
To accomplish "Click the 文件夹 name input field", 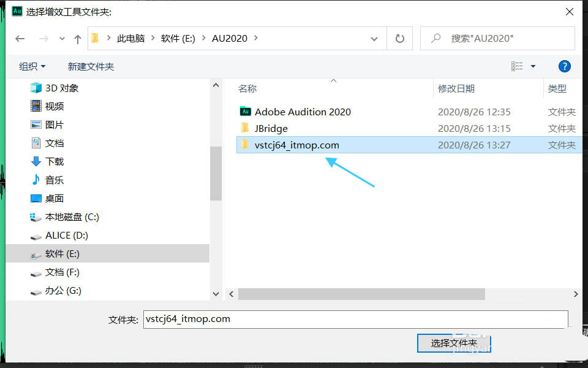I will tap(355, 320).
